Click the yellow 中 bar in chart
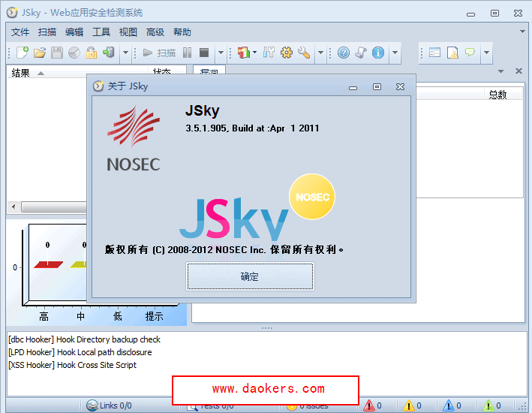Image resolution: width=532 pixels, height=413 pixels. [79, 264]
